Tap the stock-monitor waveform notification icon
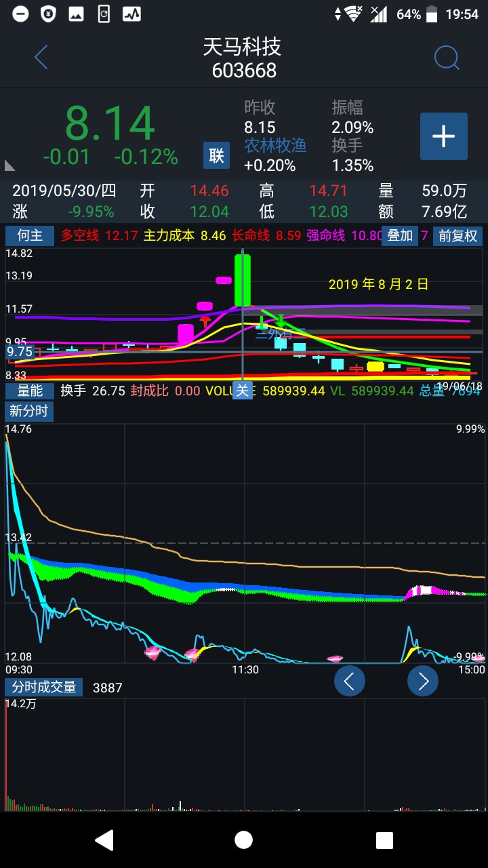Viewport: 488px width, 868px height. [x=131, y=14]
